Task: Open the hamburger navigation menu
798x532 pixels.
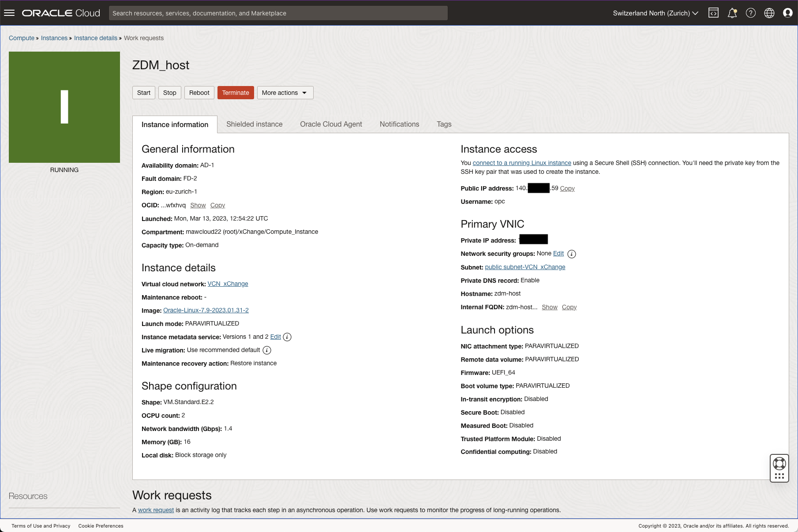Action: click(9, 13)
